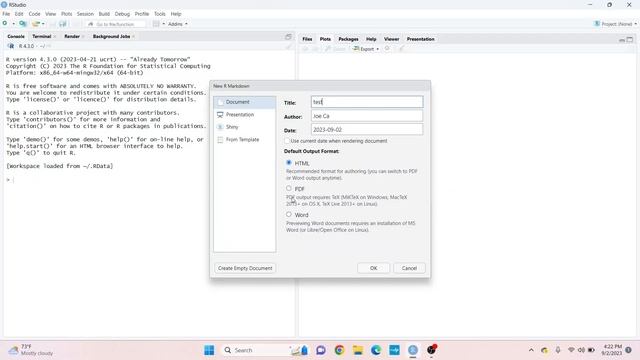
Task: Click the console pane restore icon
Action: coord(288,37)
